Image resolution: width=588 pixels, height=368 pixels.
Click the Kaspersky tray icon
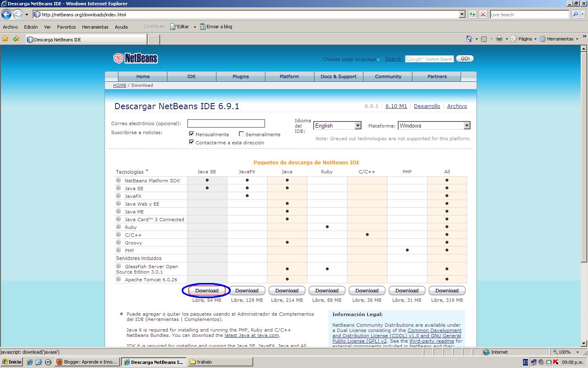click(x=556, y=362)
